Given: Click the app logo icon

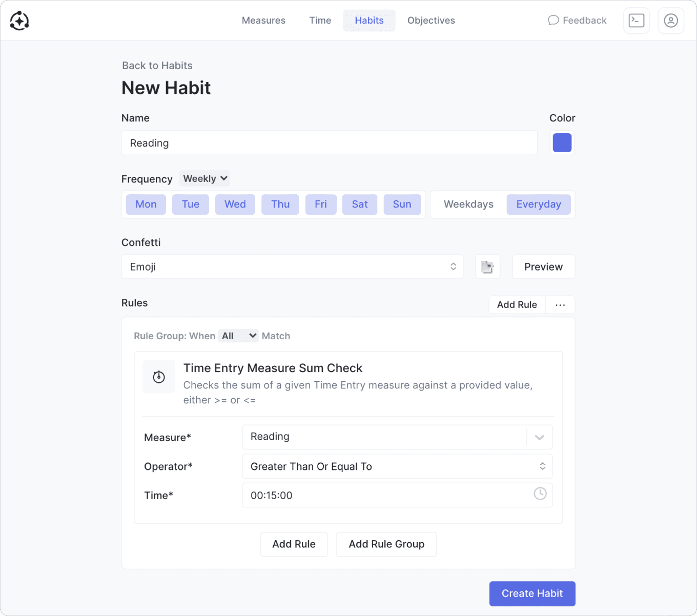Looking at the screenshot, I should coord(19,20).
